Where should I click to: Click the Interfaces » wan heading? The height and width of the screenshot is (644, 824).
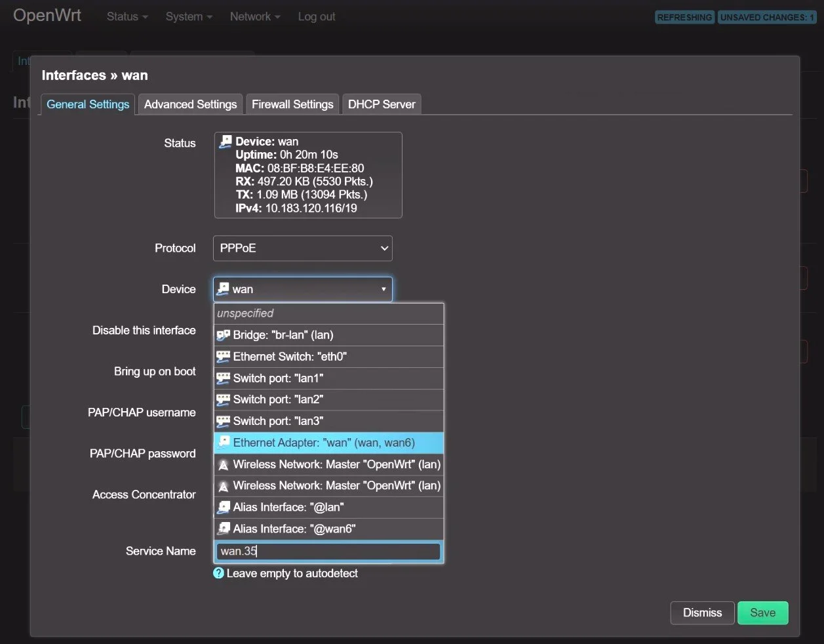pyautogui.click(x=94, y=75)
